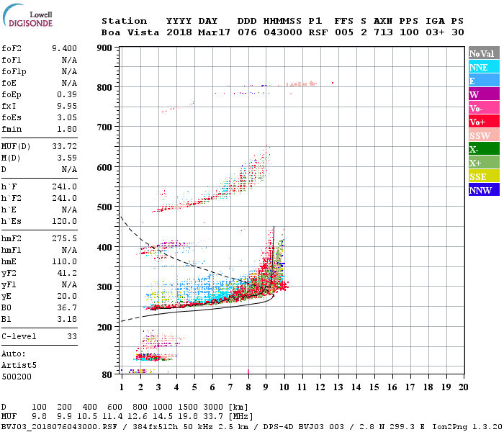Click the foEs value 3.05
The image size is (504, 432).
coord(67,117)
